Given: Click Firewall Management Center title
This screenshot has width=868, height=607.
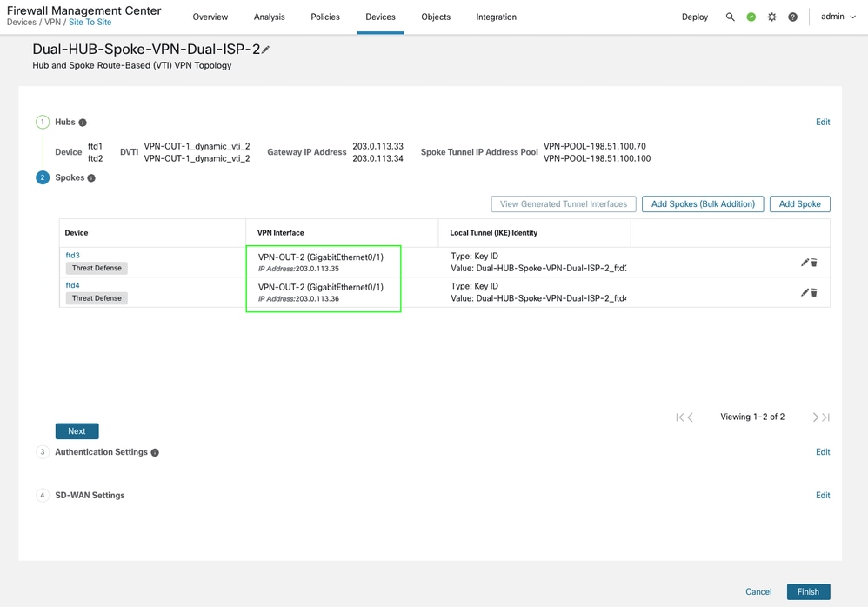Looking at the screenshot, I should tap(84, 10).
